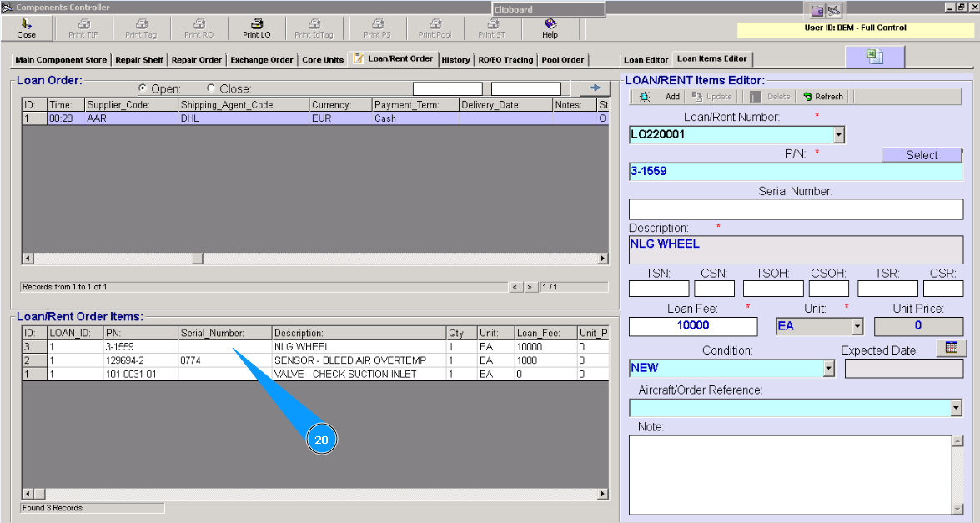The width and height of the screenshot is (980, 523).
Task: Open the Loan Editor tab
Action: (x=646, y=60)
